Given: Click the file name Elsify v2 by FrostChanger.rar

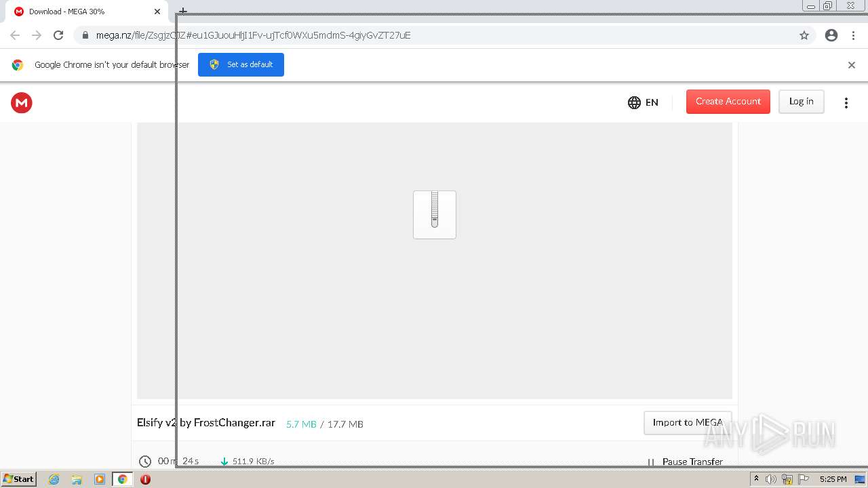Looking at the screenshot, I should coord(206,422).
